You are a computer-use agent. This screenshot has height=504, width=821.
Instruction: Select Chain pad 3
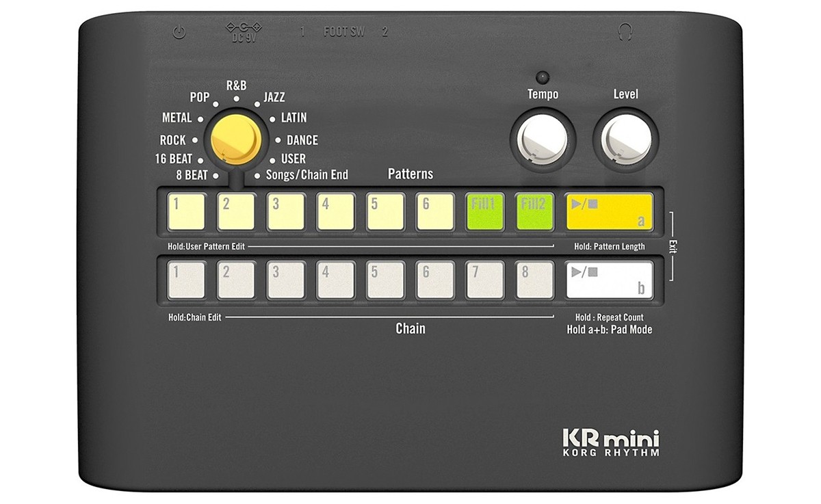tap(286, 280)
